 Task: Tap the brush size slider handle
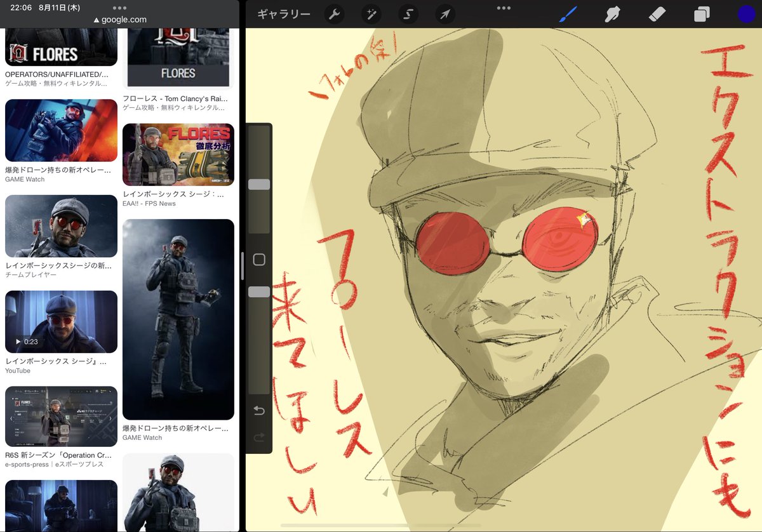pyautogui.click(x=259, y=184)
